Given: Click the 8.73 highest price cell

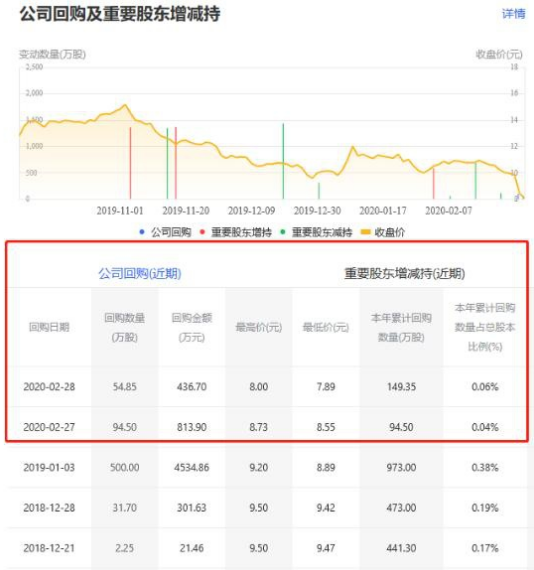Looking at the screenshot, I should pyautogui.click(x=258, y=427).
